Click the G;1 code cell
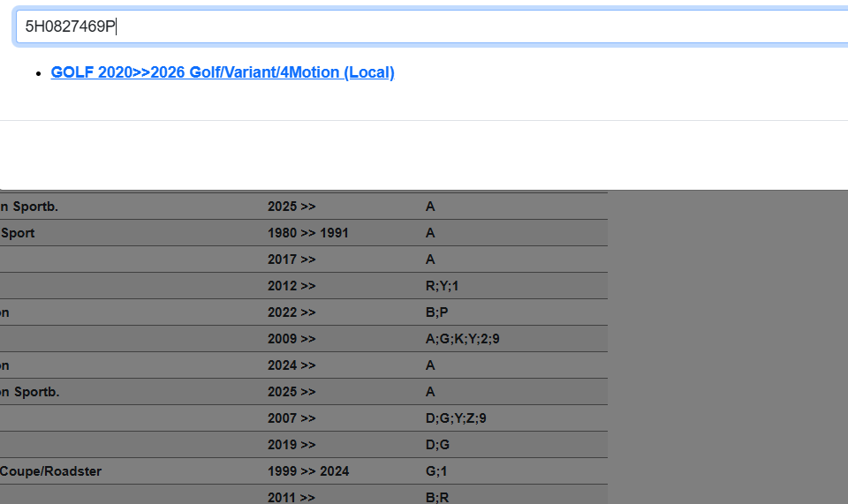Screen dimensions: 848x504 (x=436, y=471)
